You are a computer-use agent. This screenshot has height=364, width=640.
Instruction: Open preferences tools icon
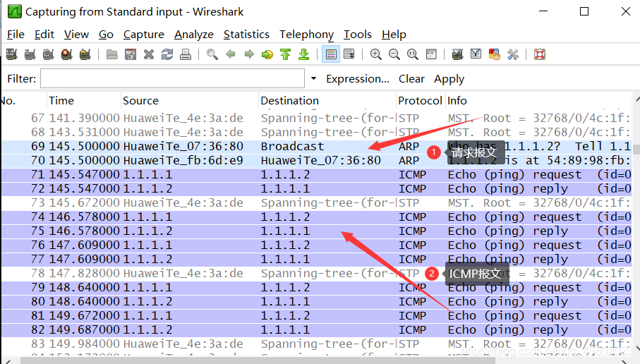[513, 54]
